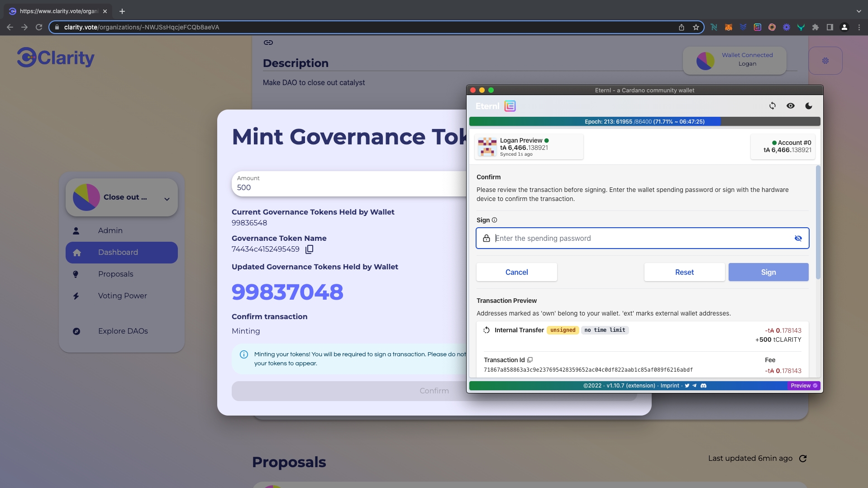This screenshot has width=868, height=488.
Task: Open the Discord icon in Eternl footer
Action: (703, 386)
